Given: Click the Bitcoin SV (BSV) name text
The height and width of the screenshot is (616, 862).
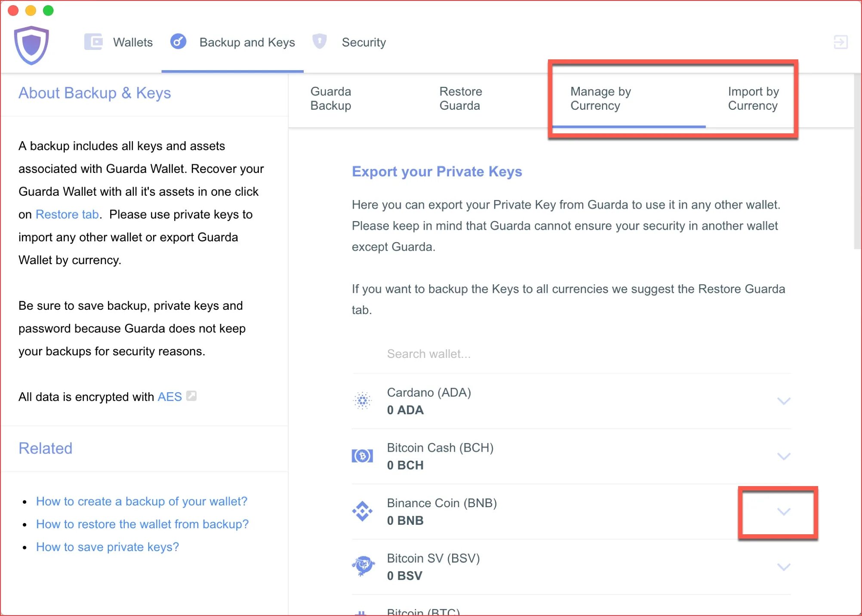Looking at the screenshot, I should 433,558.
